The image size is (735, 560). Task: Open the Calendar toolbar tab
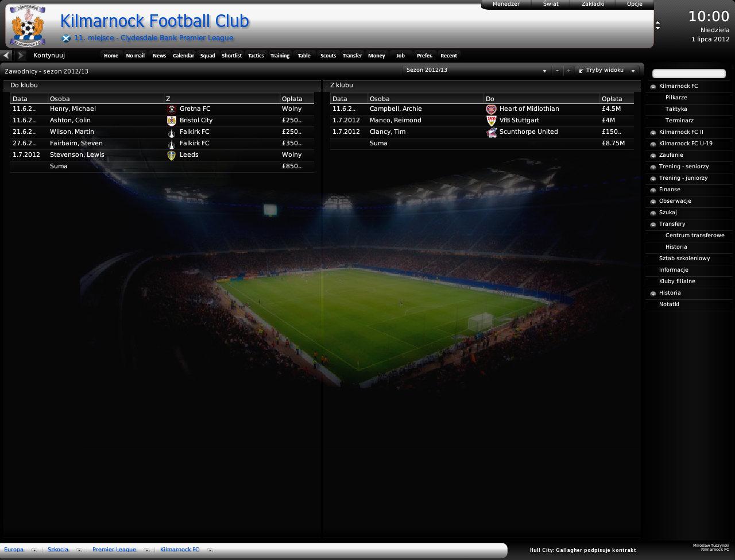coord(183,56)
